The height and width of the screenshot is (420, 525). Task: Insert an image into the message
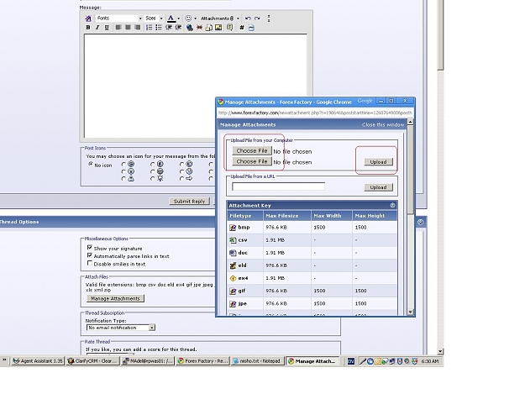218,28
